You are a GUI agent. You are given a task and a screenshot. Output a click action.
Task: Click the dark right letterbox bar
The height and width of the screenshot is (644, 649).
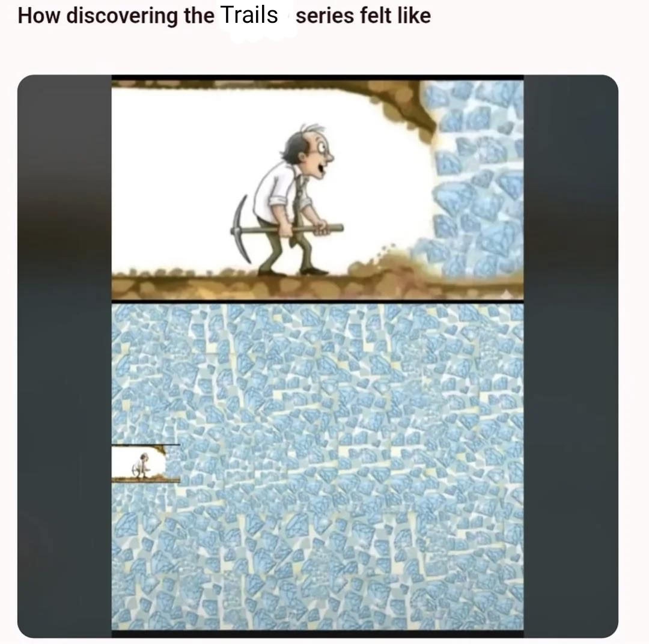[x=571, y=356]
